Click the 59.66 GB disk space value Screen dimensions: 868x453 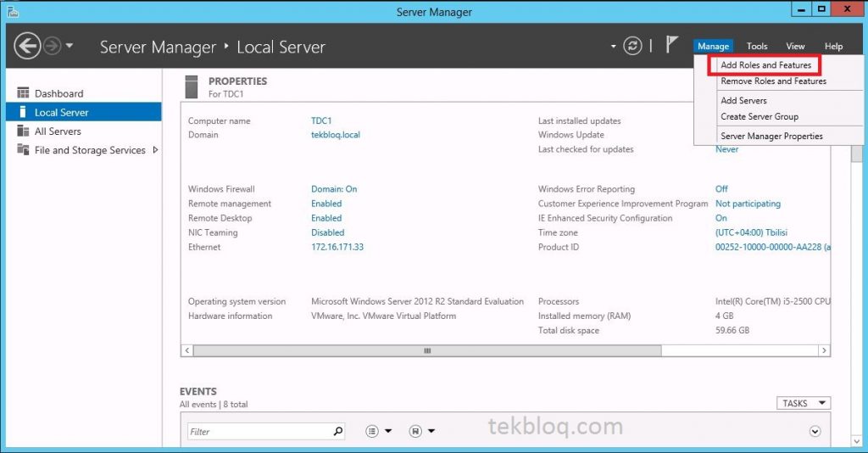point(732,330)
